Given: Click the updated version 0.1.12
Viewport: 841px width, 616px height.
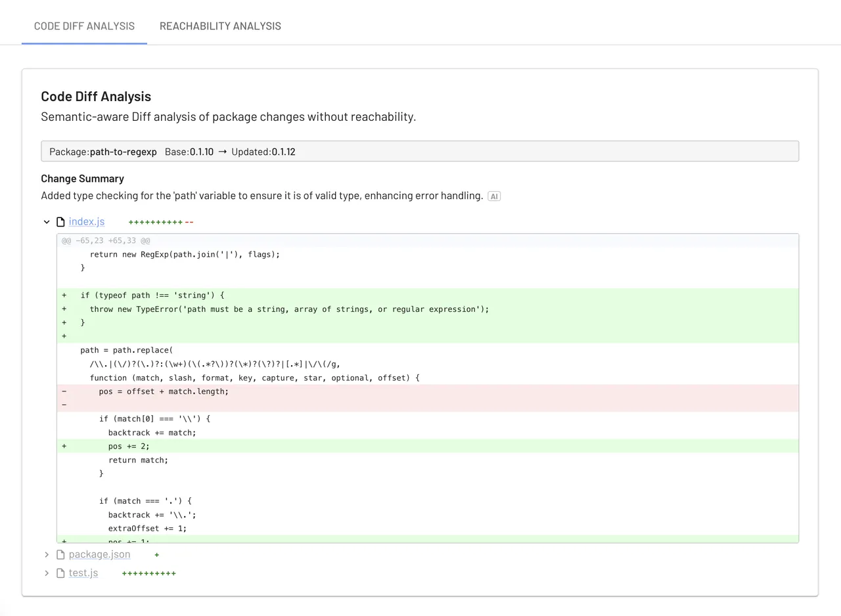Looking at the screenshot, I should point(284,152).
